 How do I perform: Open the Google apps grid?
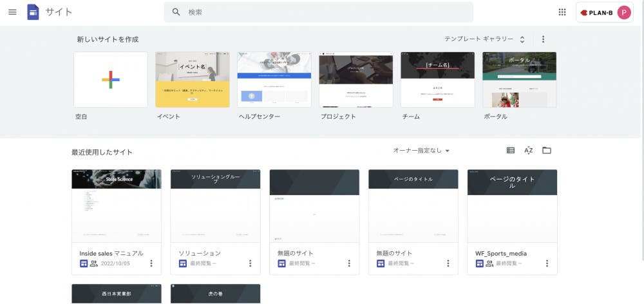point(562,12)
